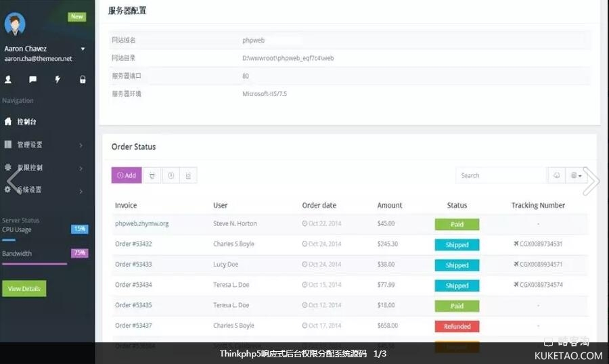Click the CPU Usage progress bar
Viewport: 609px width, 364px height.
pyautogui.click(x=9, y=240)
